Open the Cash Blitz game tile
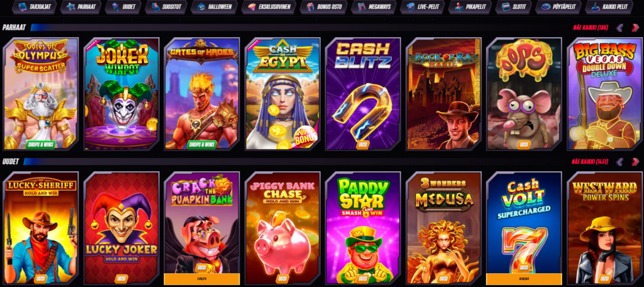 pos(363,94)
